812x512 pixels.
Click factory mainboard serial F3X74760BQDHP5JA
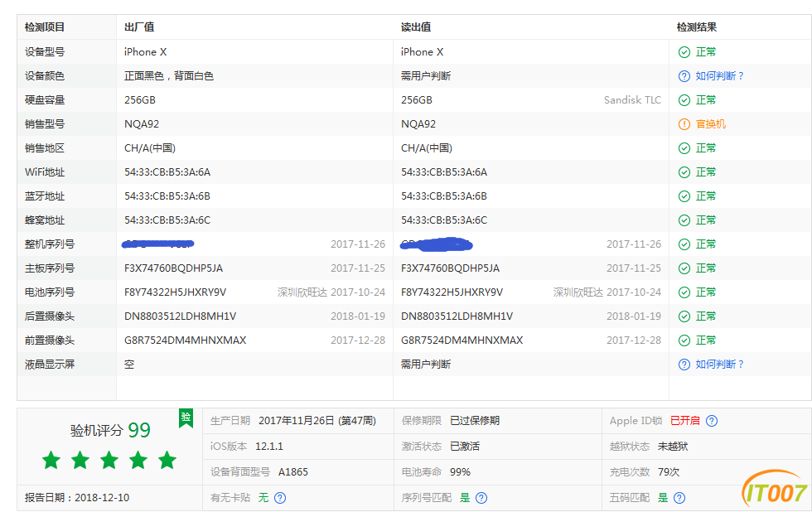[x=173, y=268]
